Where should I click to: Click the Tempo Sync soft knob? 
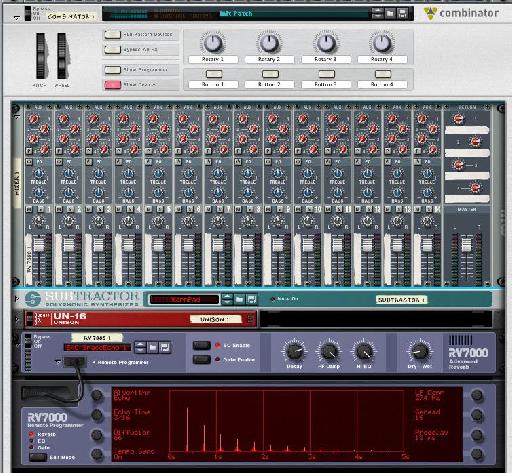click(97, 454)
